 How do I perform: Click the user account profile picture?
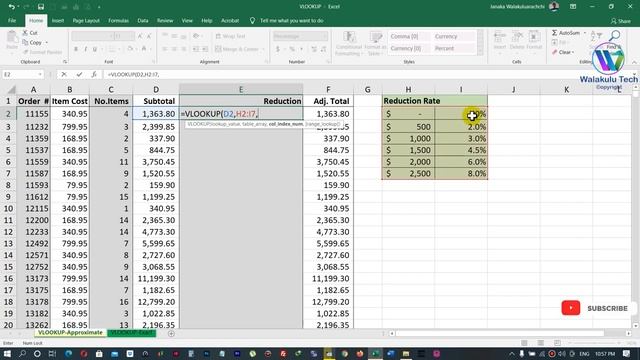[554, 7]
